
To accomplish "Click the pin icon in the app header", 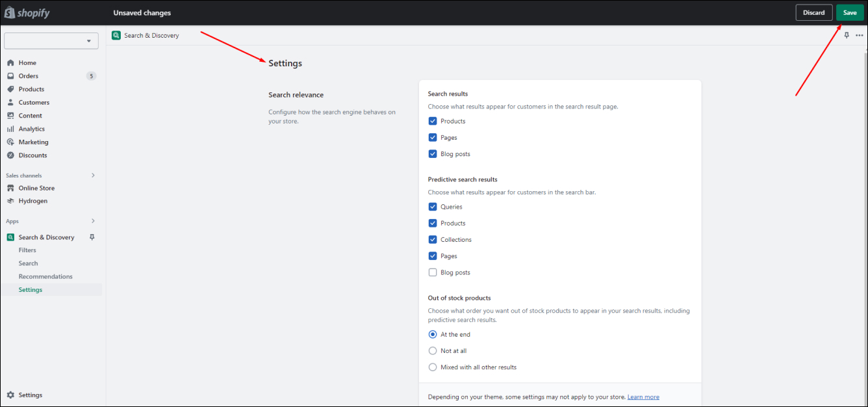I will pos(847,35).
